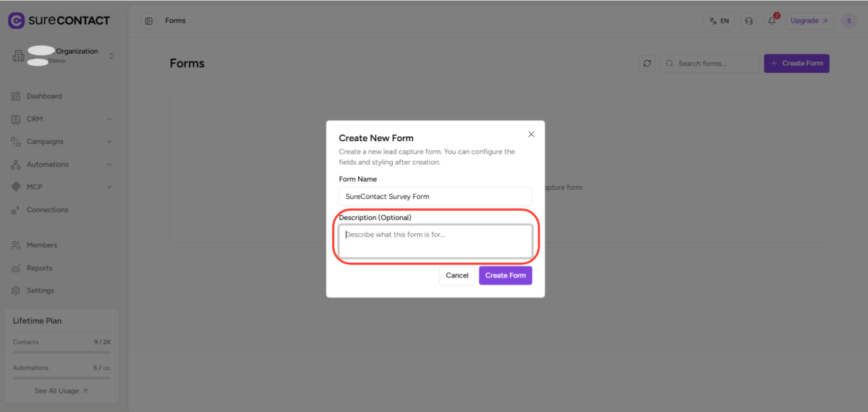Click the Connections icon

[16, 210]
